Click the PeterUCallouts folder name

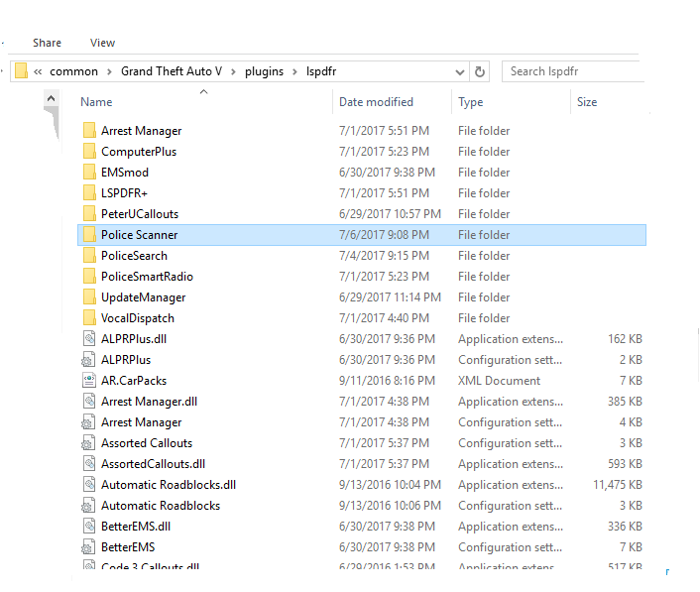(x=140, y=214)
